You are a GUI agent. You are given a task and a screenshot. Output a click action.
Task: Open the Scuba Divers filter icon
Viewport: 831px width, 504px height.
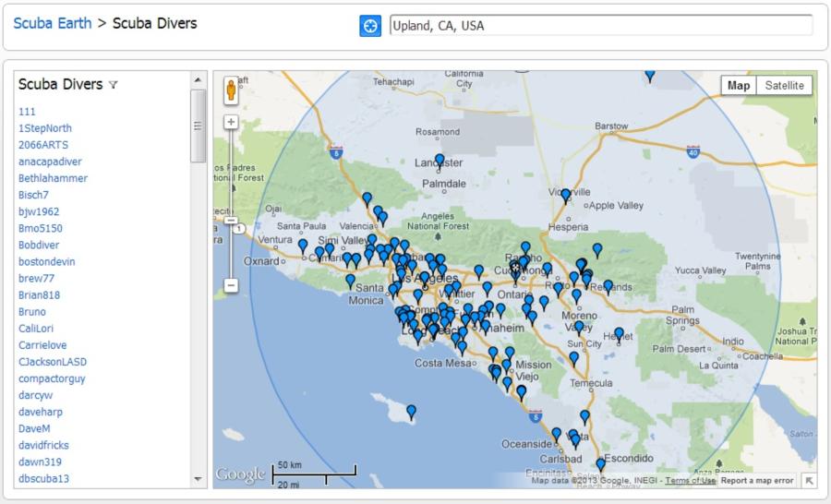[113, 84]
